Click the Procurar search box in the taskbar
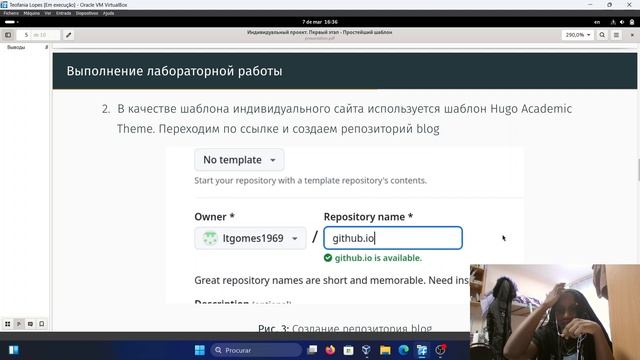This screenshot has height=360, width=640. (x=256, y=350)
